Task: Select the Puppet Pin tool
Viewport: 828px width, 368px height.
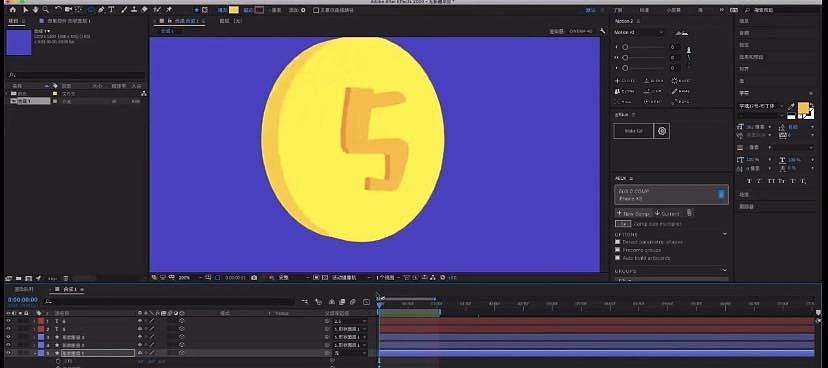Action: (169, 10)
